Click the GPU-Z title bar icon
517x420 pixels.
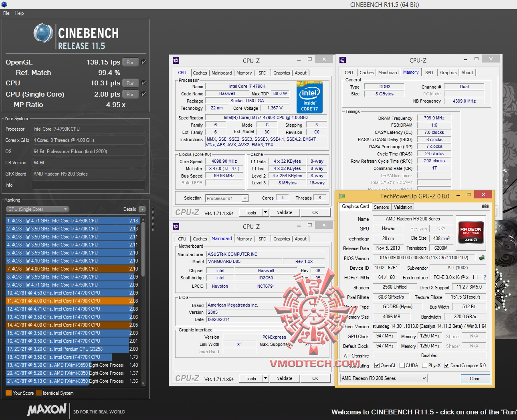coord(342,196)
